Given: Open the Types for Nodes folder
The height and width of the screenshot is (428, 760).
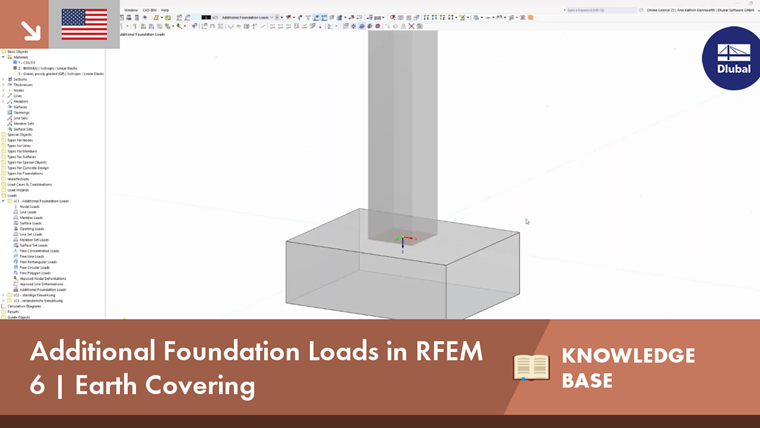Looking at the screenshot, I should point(20,140).
